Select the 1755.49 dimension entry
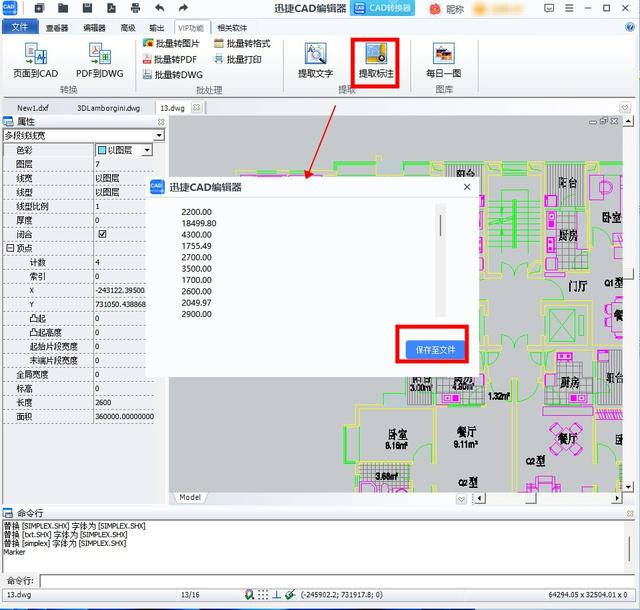This screenshot has width=640, height=610. [x=196, y=246]
